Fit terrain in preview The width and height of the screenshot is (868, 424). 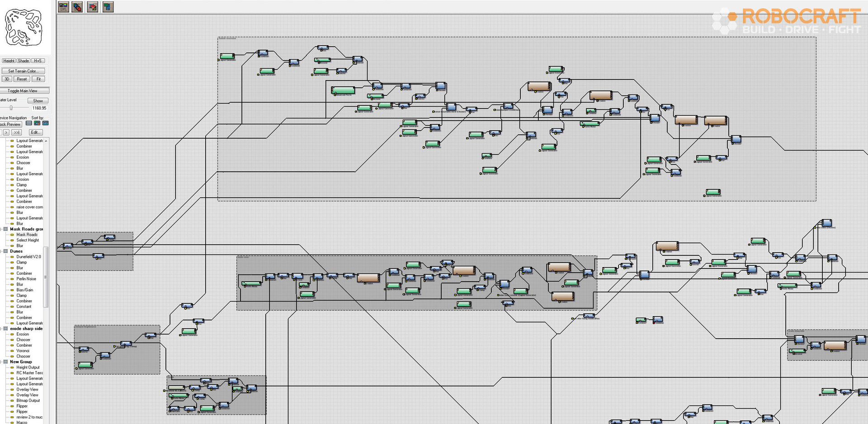point(38,79)
